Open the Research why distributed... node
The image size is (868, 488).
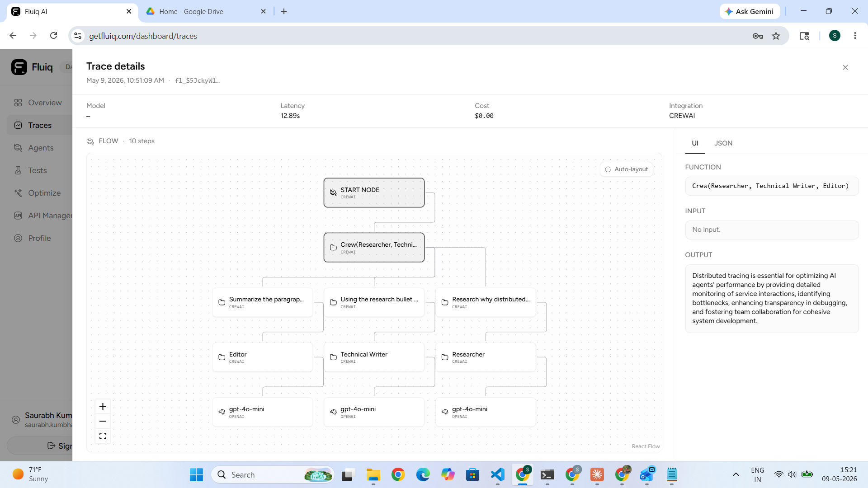(x=486, y=302)
